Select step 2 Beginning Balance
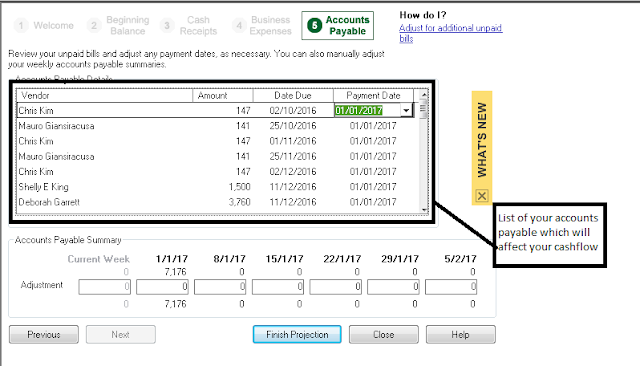This screenshot has width=640, height=366. pos(118,26)
